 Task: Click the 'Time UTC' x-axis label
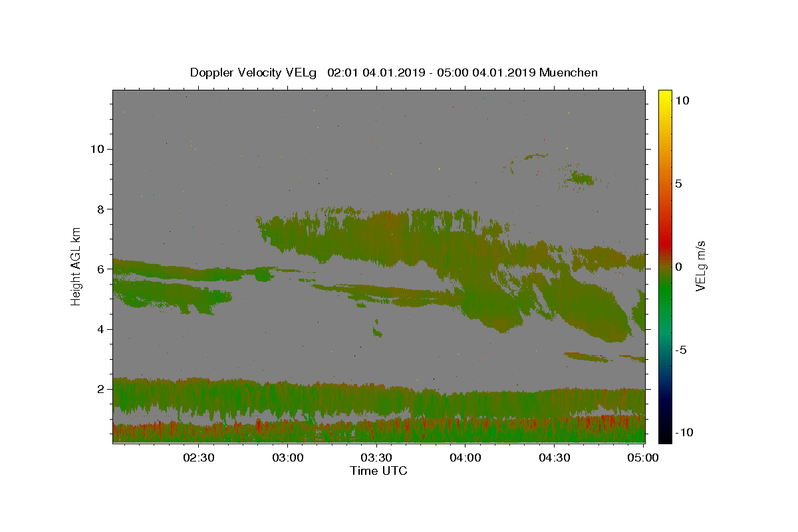378,471
